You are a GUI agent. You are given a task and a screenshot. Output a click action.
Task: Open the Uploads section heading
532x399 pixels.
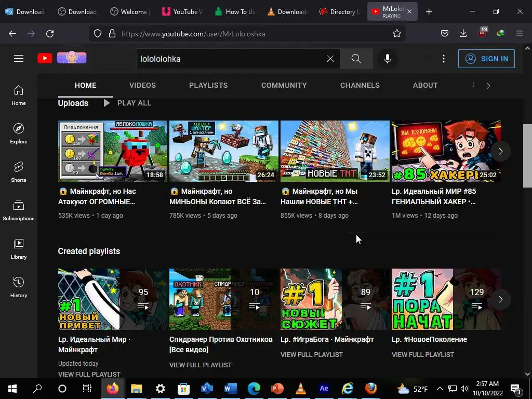tap(73, 103)
